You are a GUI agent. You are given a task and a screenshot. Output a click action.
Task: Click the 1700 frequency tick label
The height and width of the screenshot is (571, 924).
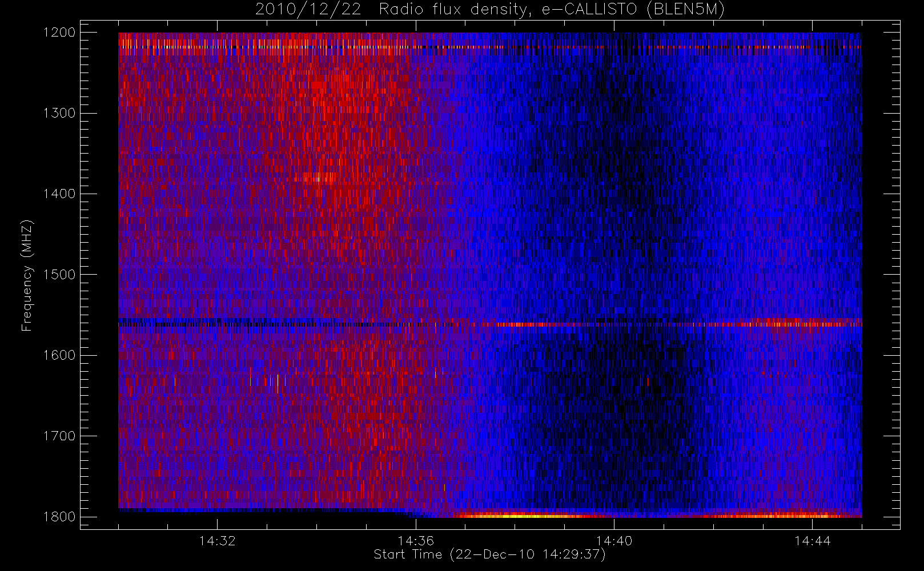tap(59, 436)
